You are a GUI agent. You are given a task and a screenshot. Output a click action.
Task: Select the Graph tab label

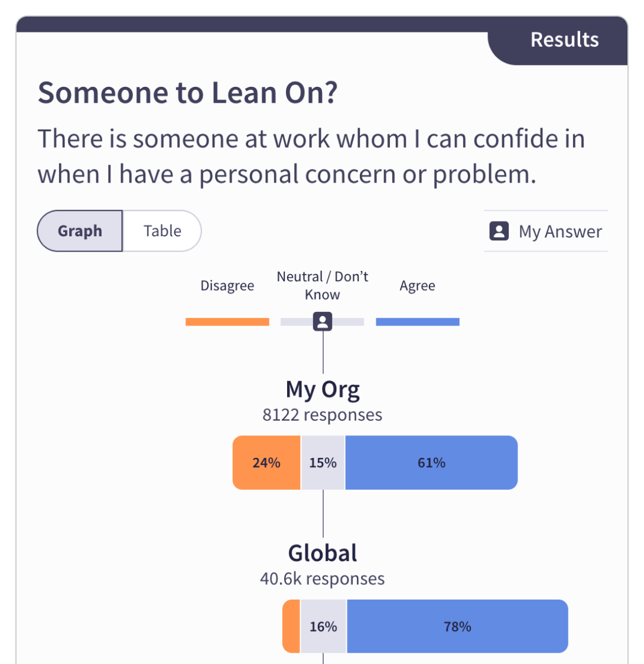click(80, 231)
